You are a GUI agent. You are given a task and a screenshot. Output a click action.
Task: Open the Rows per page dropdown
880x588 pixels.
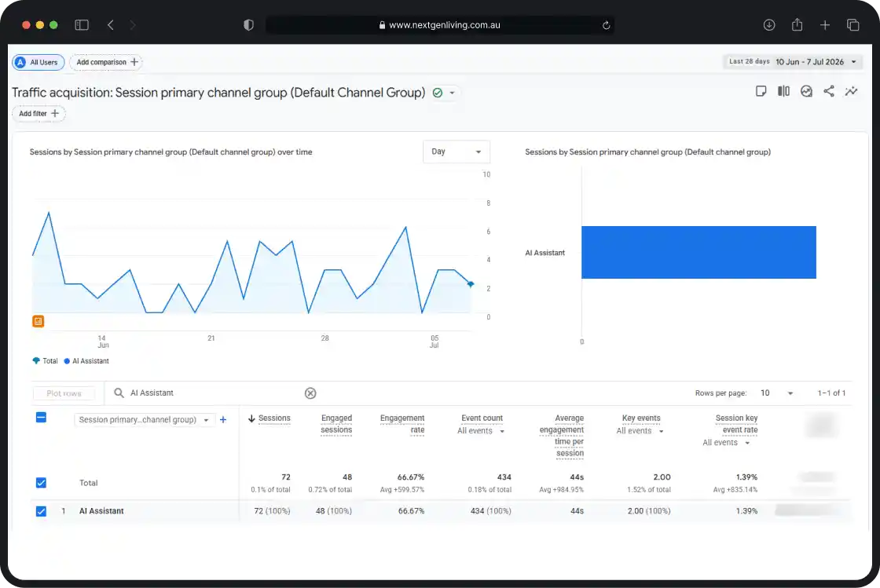pyautogui.click(x=776, y=393)
